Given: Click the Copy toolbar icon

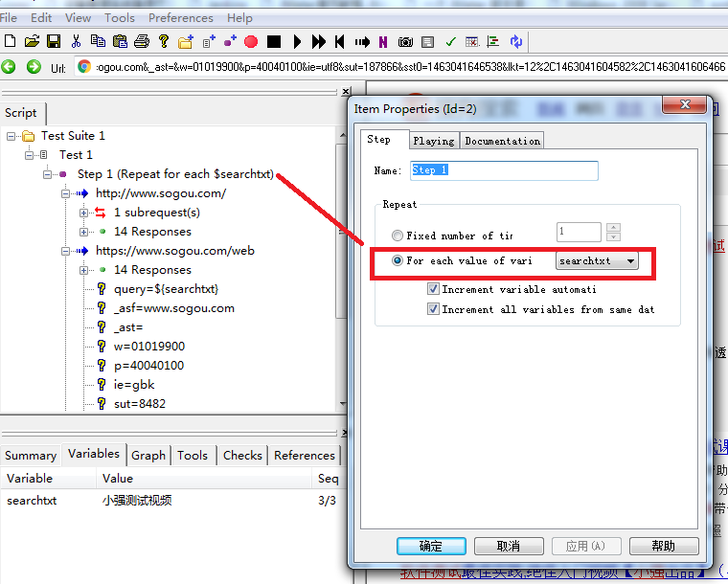Looking at the screenshot, I should pyautogui.click(x=98, y=41).
